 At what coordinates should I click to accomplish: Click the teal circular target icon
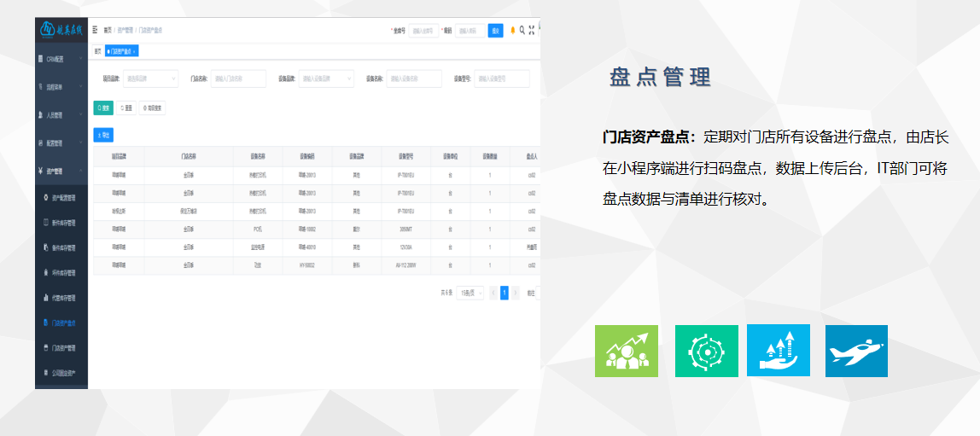pyautogui.click(x=706, y=351)
